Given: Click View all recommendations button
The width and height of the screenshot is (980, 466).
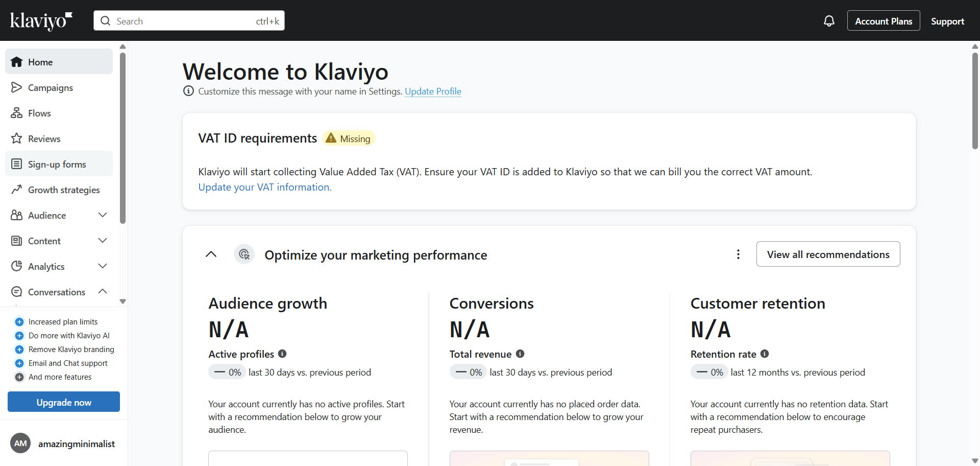Looking at the screenshot, I should pyautogui.click(x=828, y=254).
